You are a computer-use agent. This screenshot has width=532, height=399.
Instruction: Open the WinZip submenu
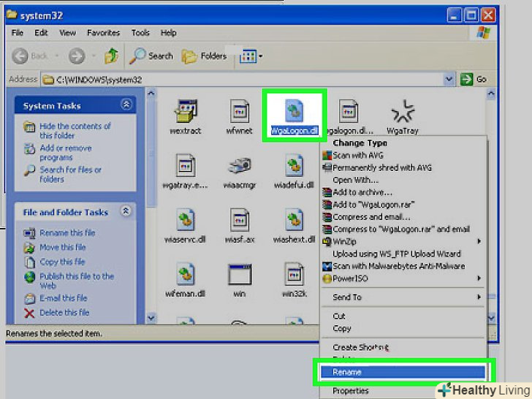coord(403,242)
